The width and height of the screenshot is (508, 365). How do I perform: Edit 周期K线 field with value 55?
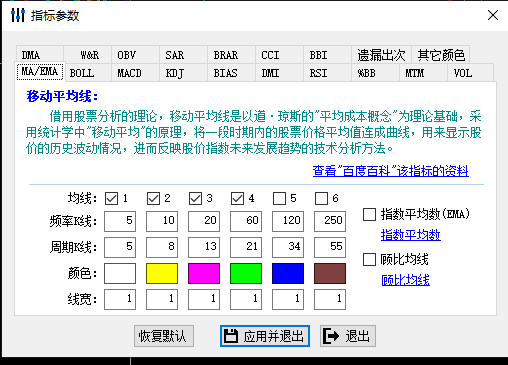point(330,247)
